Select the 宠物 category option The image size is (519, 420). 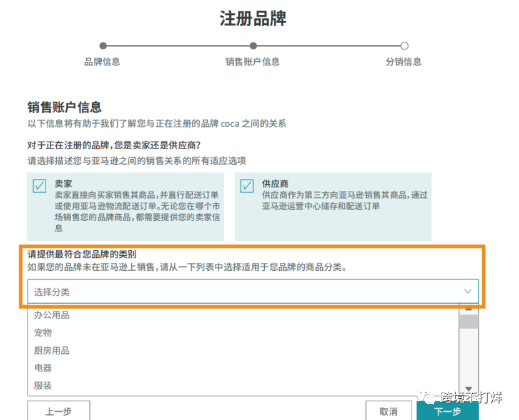point(42,333)
